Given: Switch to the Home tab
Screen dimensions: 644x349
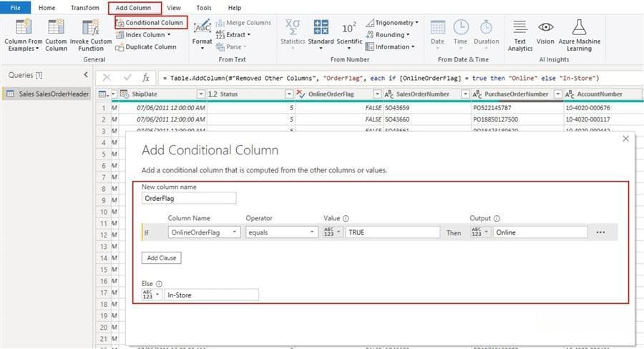Looking at the screenshot, I should (47, 8).
